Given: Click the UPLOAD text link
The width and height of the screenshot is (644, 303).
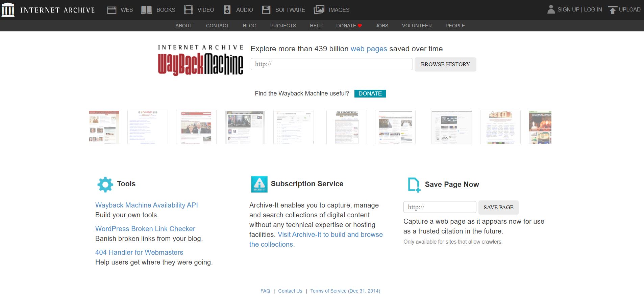Looking at the screenshot, I should click(x=630, y=10).
